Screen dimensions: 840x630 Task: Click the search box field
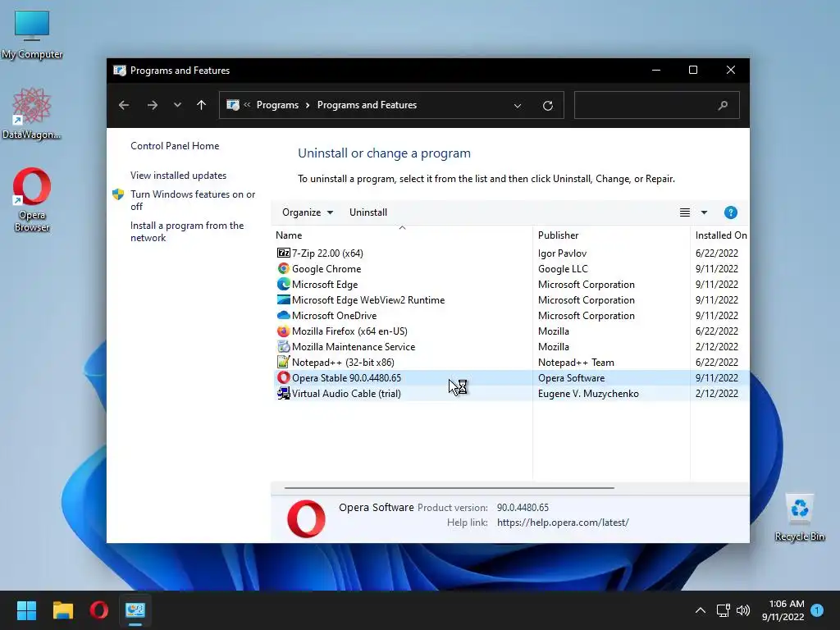[657, 105]
